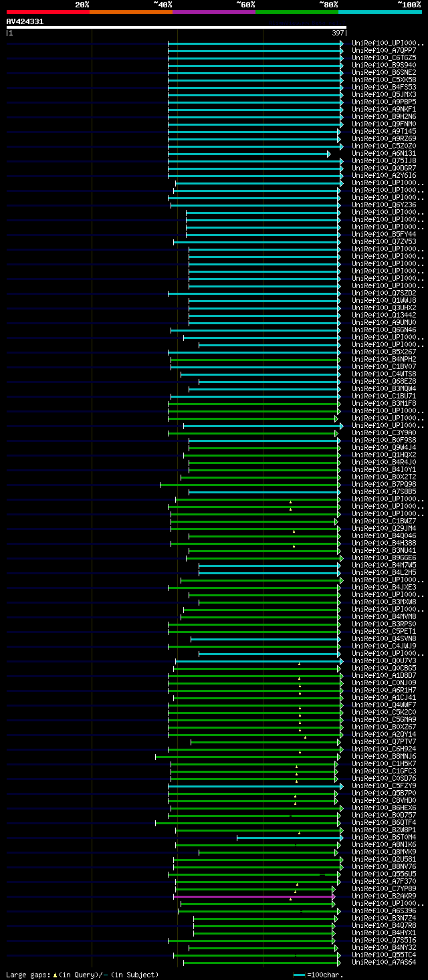Select the UniRef100_C1BWZ7 label
Screen dimensions: 428x980
pyautogui.click(x=384, y=521)
